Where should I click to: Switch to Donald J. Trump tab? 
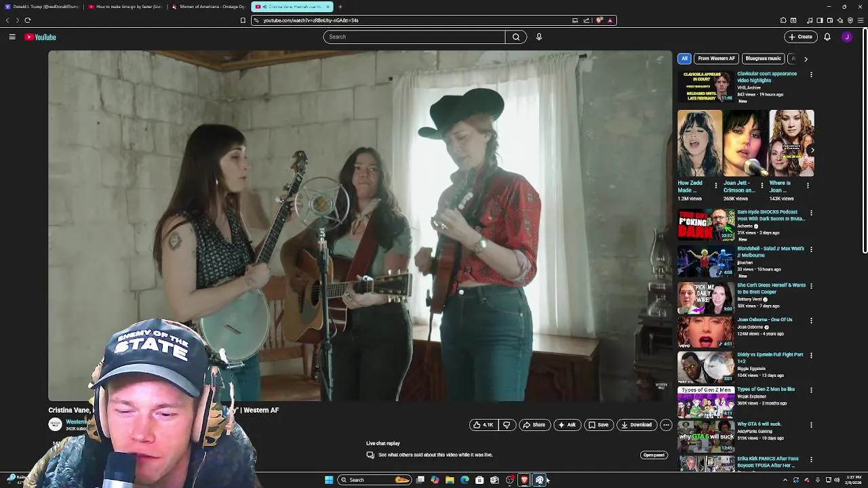pos(41,7)
